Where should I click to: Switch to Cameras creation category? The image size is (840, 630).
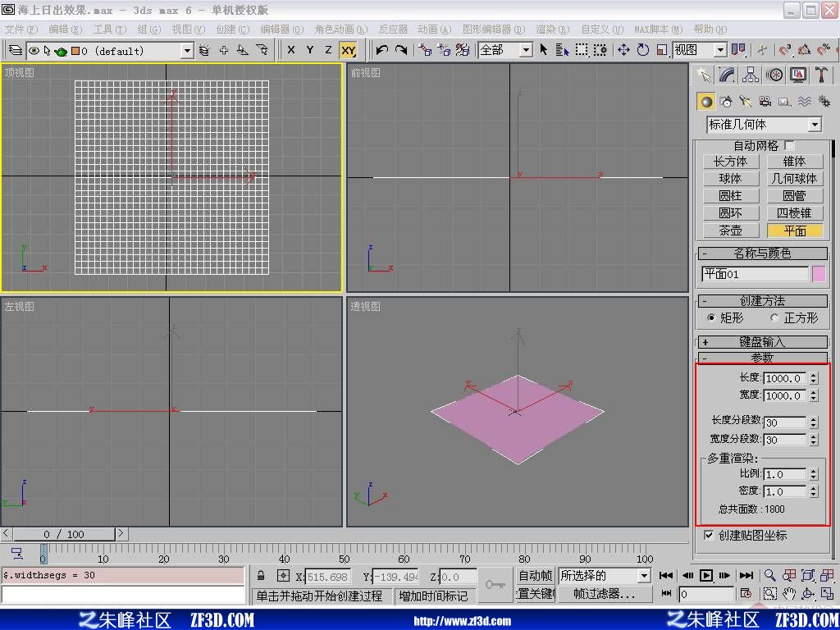pyautogui.click(x=765, y=101)
